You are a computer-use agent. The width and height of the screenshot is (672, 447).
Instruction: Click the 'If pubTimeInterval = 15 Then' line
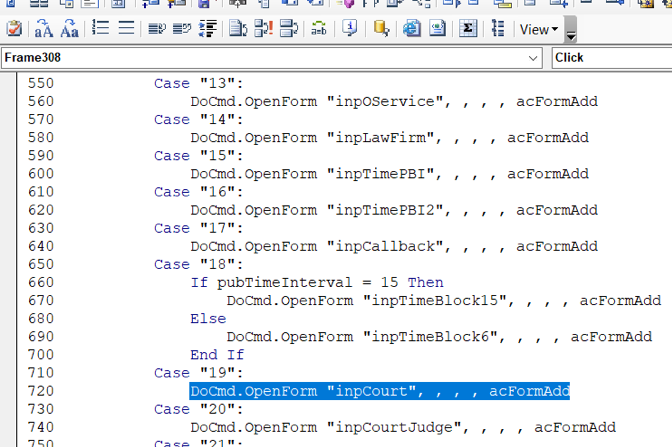[316, 282]
